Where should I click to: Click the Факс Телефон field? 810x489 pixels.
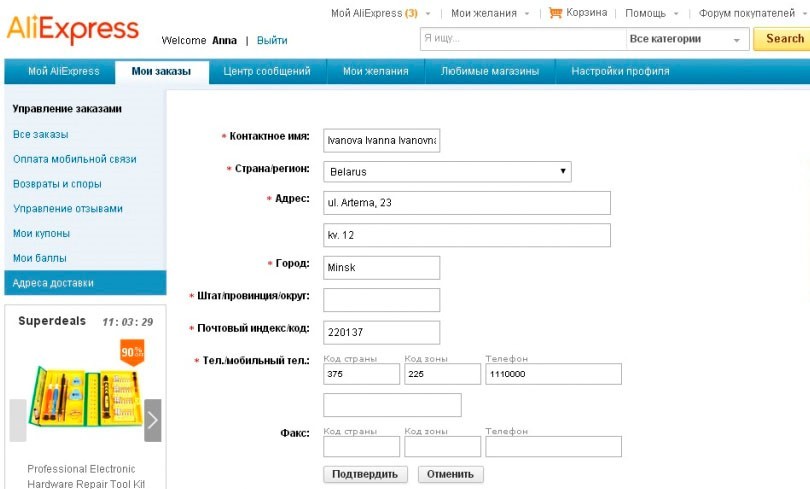[553, 447]
